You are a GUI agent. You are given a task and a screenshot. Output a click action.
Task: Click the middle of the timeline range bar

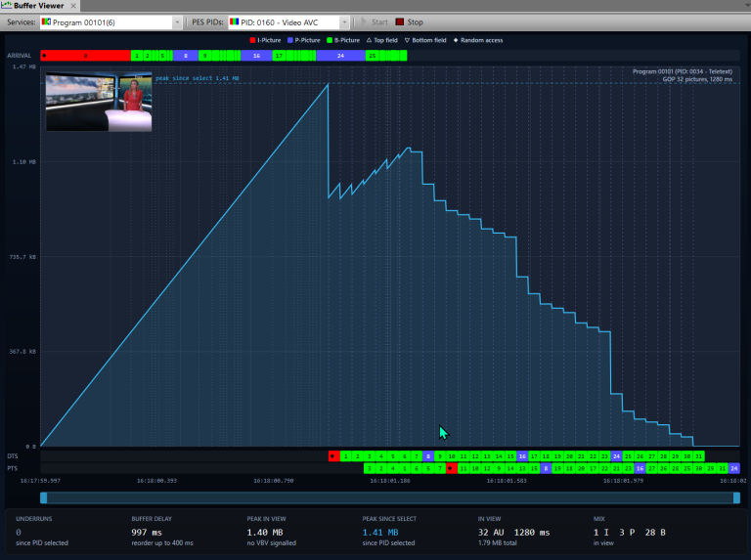[390, 497]
